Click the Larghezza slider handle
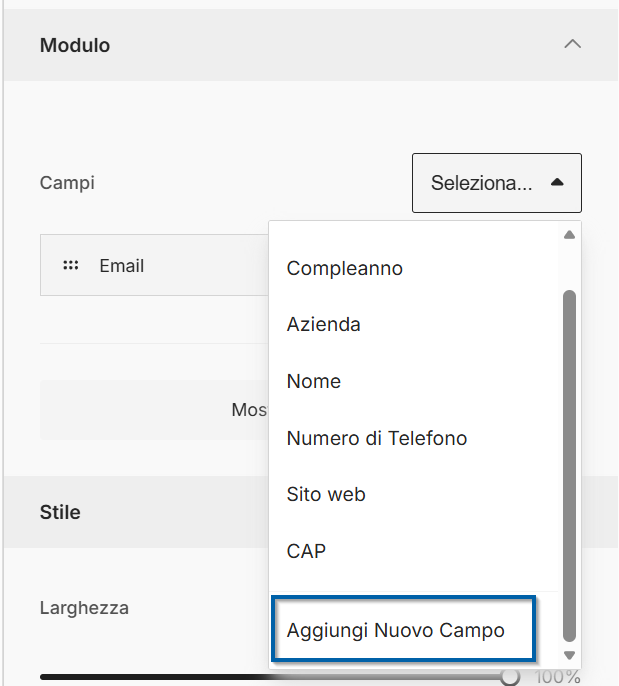 (x=510, y=677)
